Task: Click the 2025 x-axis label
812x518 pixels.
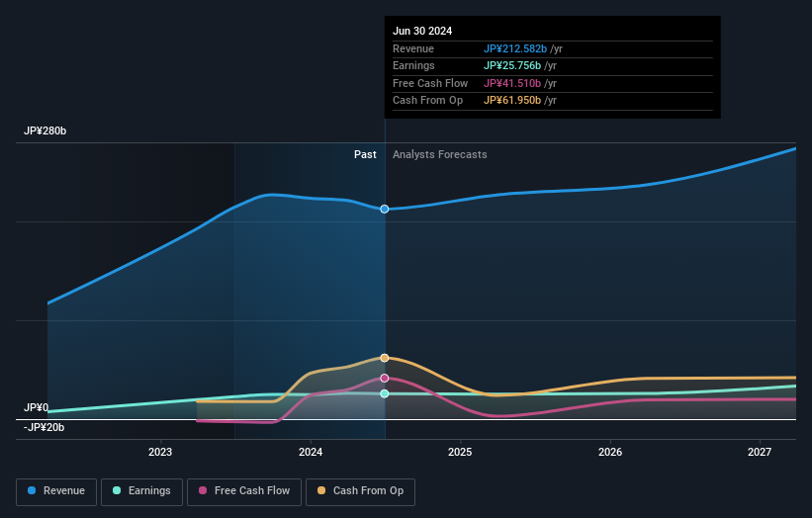Action: coord(460,453)
